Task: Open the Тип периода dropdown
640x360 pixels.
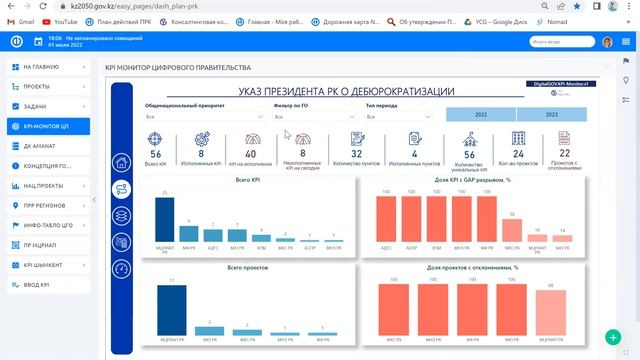Action: click(398, 117)
